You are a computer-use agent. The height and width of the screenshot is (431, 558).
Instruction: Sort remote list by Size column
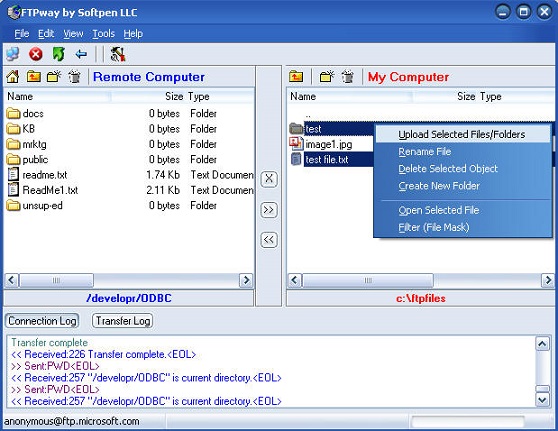[x=148, y=96]
